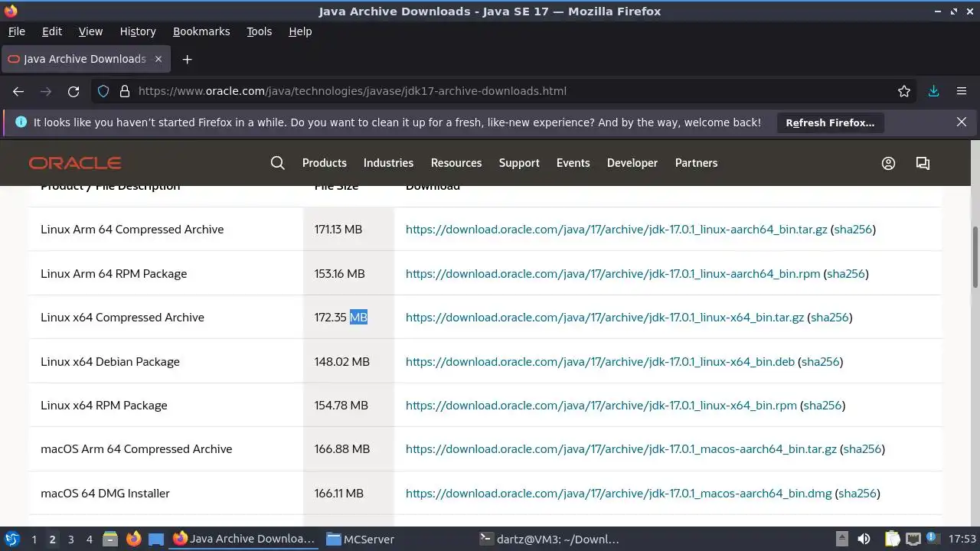The width and height of the screenshot is (980, 551).
Task: Reload the page with the refresh icon
Action: pyautogui.click(x=73, y=91)
